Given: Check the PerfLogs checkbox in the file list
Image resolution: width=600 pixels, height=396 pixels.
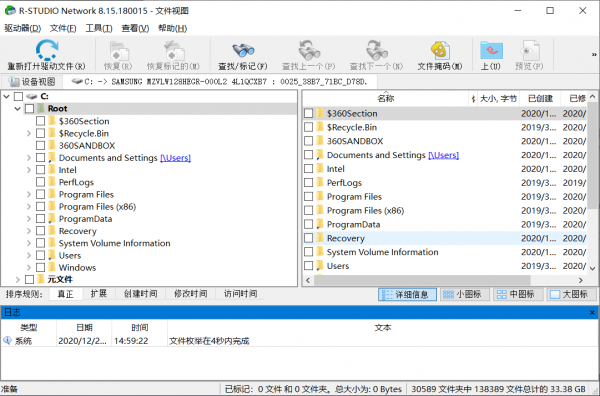Looking at the screenshot, I should tap(308, 183).
